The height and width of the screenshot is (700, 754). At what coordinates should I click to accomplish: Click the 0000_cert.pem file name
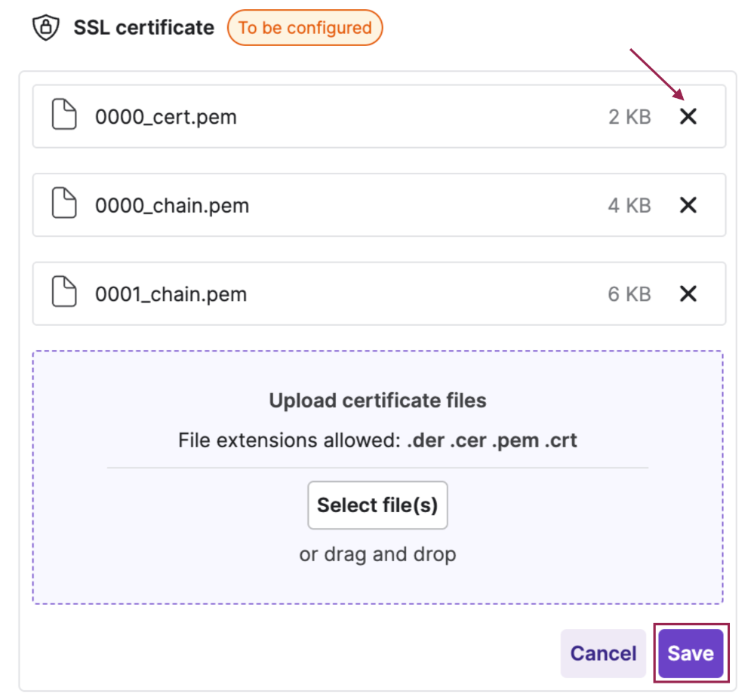166,117
